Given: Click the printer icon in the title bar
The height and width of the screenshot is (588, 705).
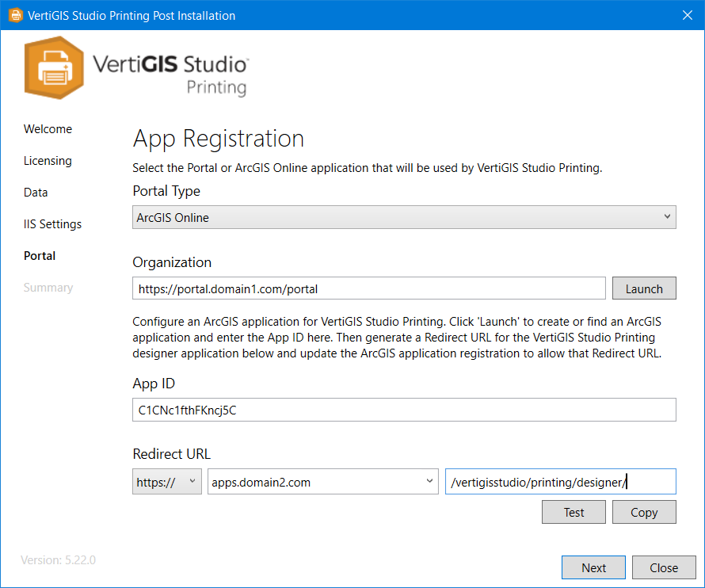Looking at the screenshot, I should click(x=13, y=14).
